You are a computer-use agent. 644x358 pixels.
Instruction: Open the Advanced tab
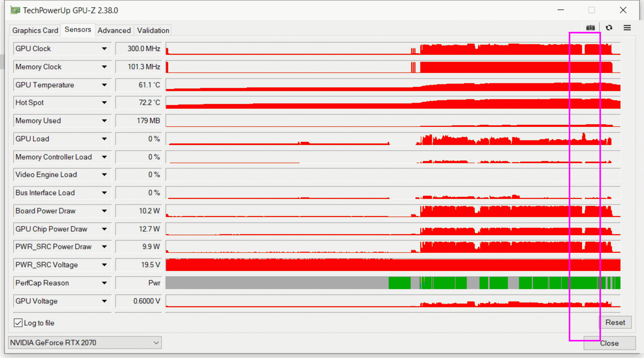114,31
